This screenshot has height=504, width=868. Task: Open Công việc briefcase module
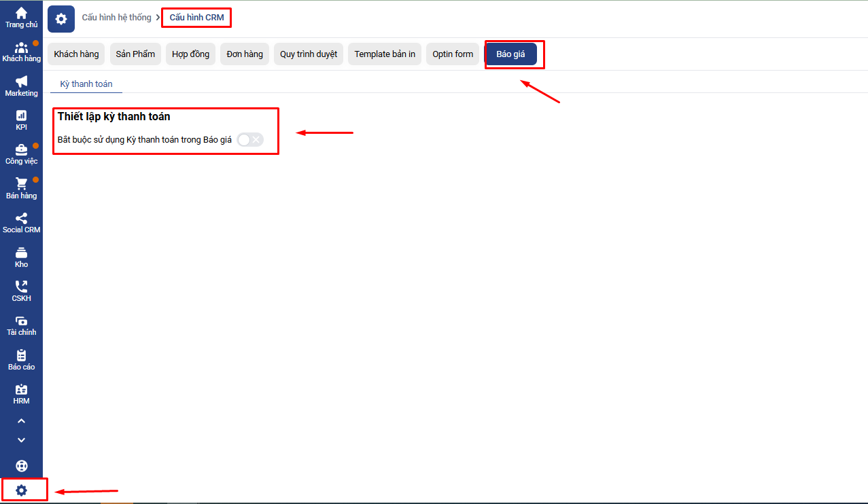point(21,154)
